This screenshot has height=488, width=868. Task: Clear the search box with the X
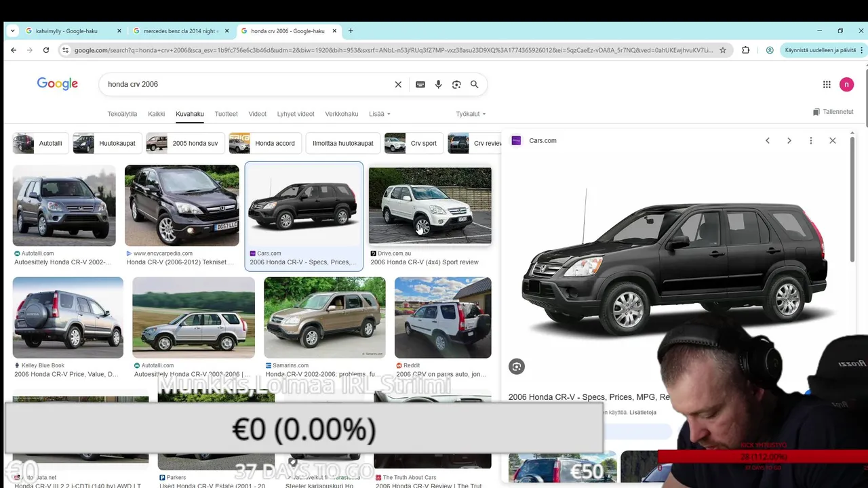398,84
